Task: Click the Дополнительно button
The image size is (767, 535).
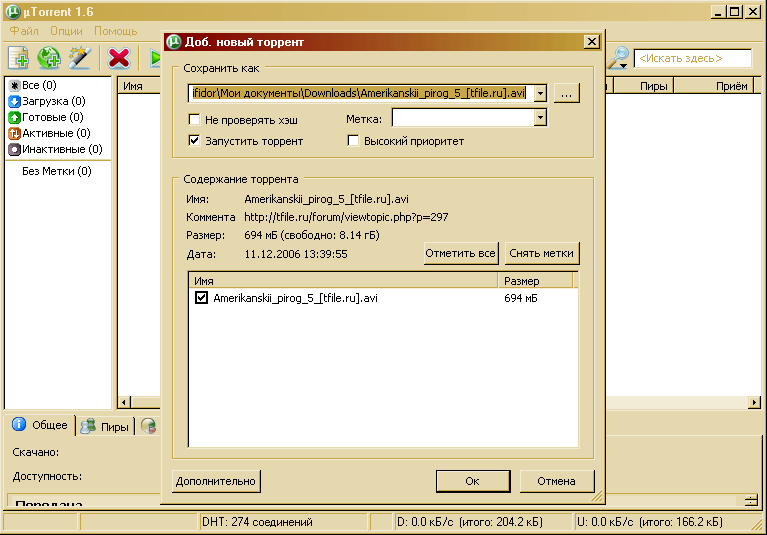Action: pos(216,481)
